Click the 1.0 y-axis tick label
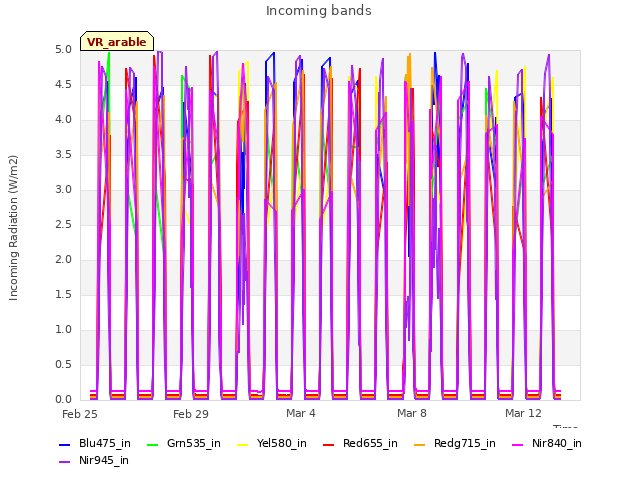This screenshot has width=640, height=480. coord(63,330)
